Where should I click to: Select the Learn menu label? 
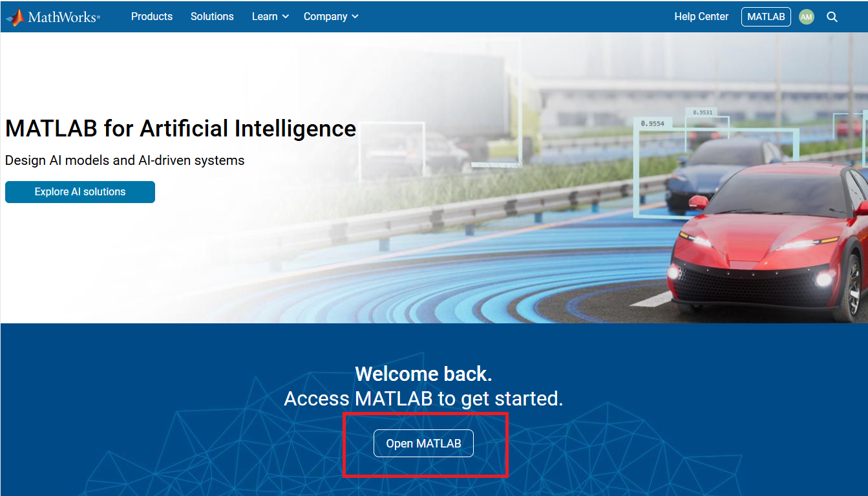click(264, 17)
